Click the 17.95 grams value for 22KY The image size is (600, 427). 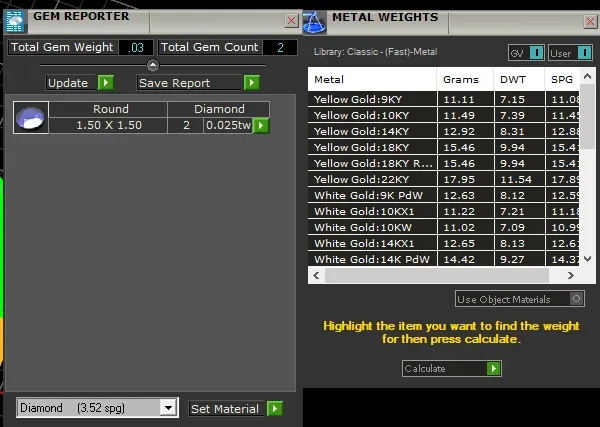tap(459, 179)
